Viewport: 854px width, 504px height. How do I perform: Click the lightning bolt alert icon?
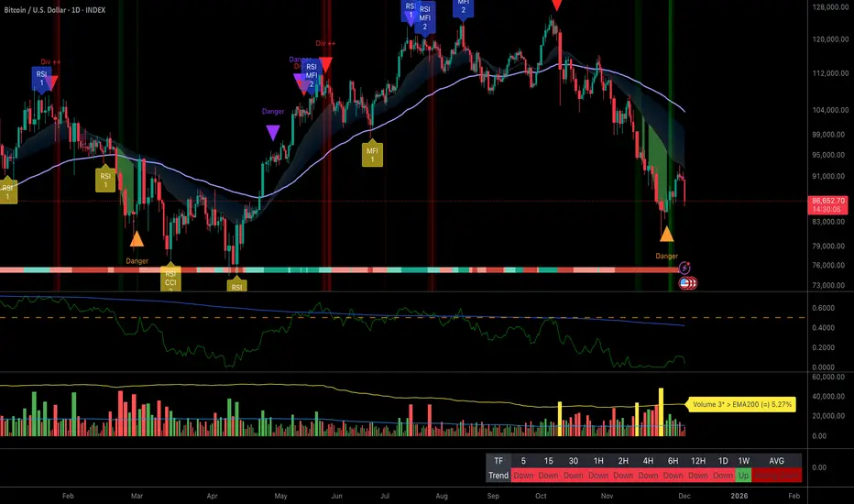[684, 268]
